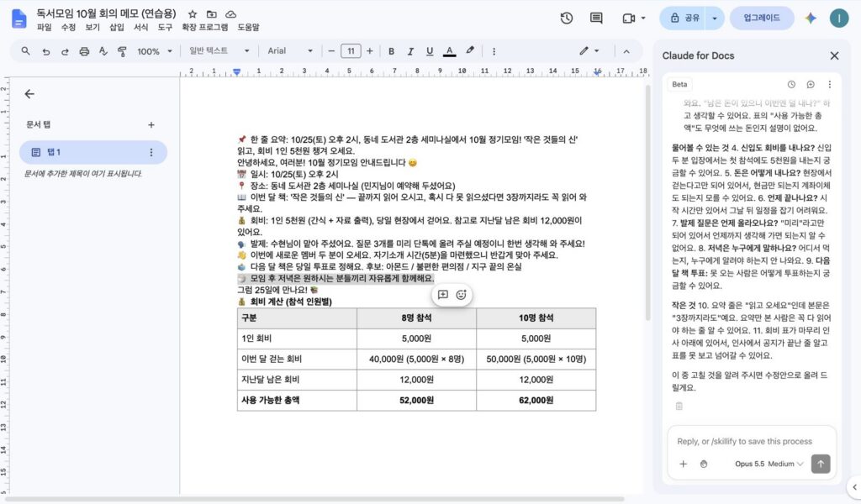Viewport: 861px width, 504px height.
Task: Click the font size field showing 11
Action: click(x=351, y=51)
